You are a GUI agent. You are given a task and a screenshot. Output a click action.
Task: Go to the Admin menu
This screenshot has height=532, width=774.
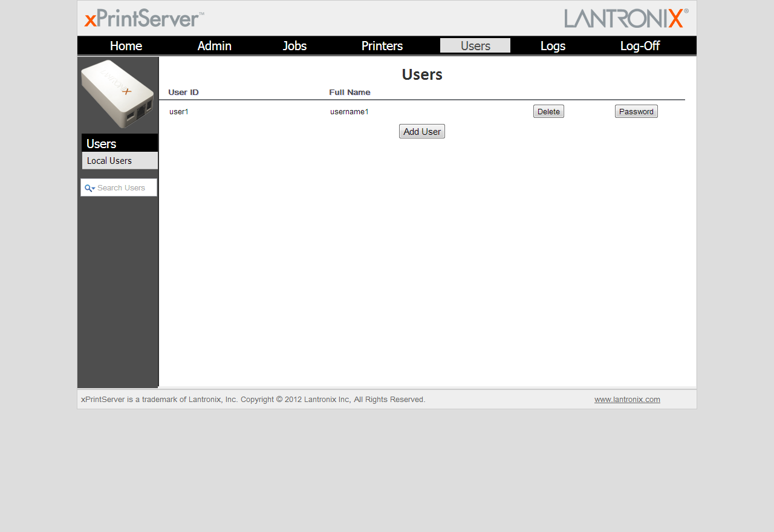pos(215,46)
